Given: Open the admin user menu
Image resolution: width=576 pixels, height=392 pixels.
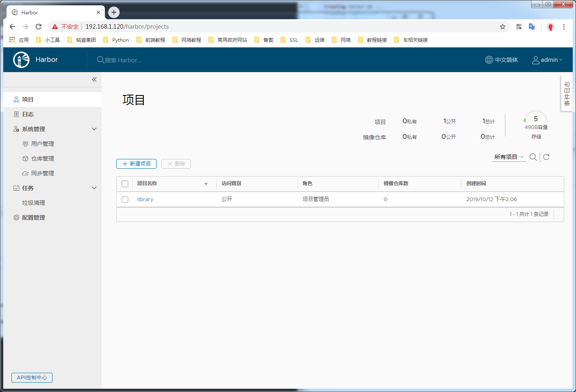Looking at the screenshot, I should [547, 60].
